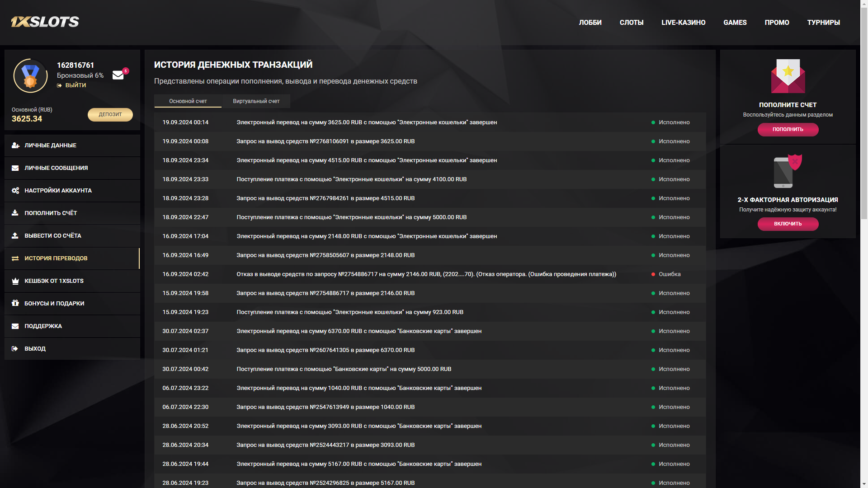Click the failed withdrawal Ошибка transaction row

click(x=426, y=274)
